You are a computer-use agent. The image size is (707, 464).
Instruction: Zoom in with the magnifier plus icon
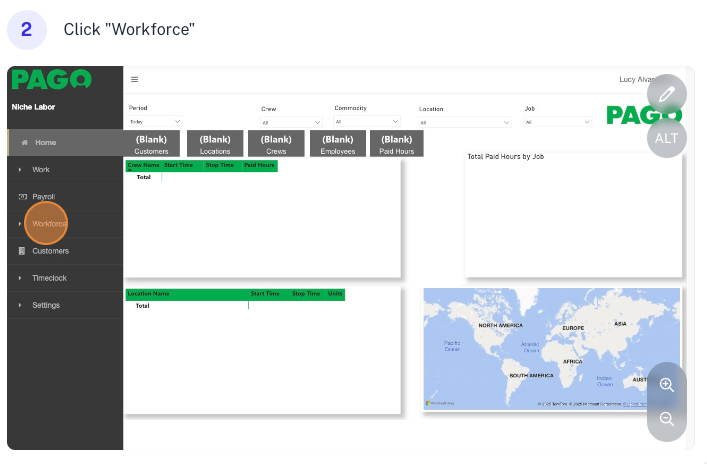667,384
